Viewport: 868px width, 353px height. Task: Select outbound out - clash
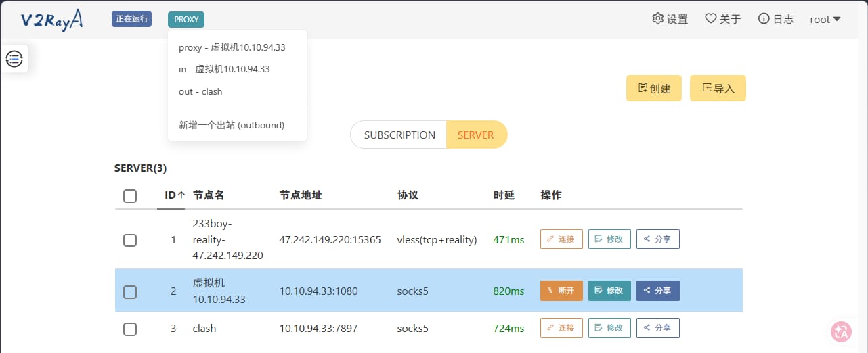click(x=237, y=91)
